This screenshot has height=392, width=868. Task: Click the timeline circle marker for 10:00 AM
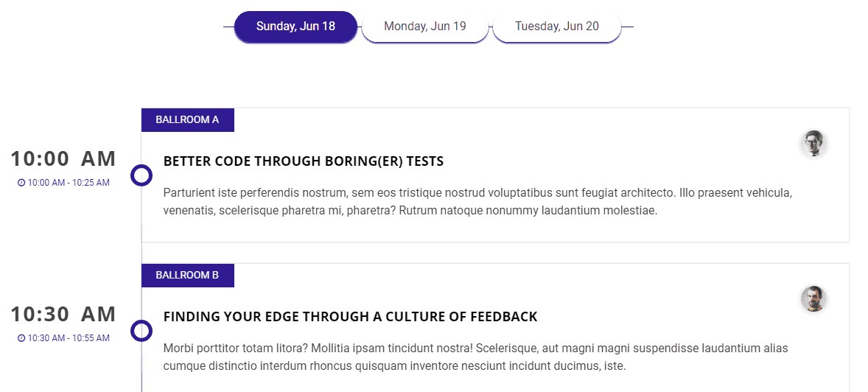point(141,175)
